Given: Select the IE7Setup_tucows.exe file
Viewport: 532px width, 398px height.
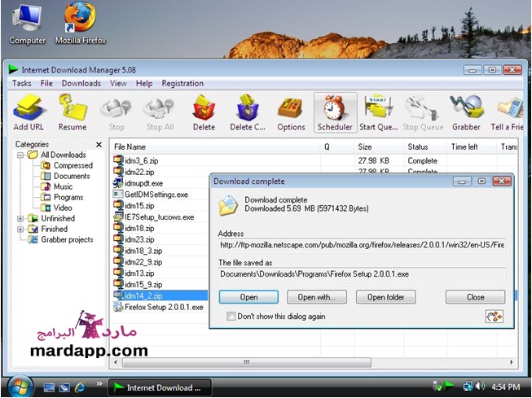Looking at the screenshot, I should [x=154, y=217].
